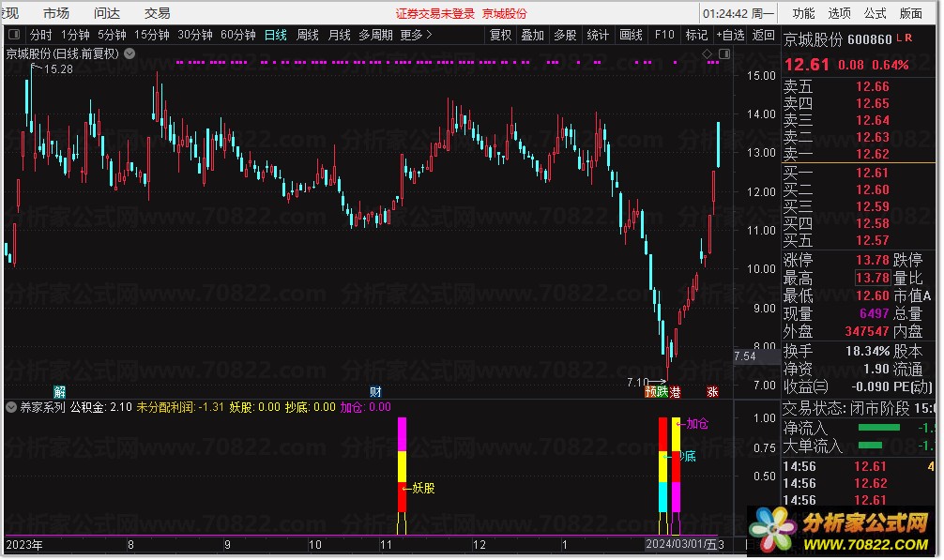
Task: Click the 港 marker on chart
Action: pos(675,392)
